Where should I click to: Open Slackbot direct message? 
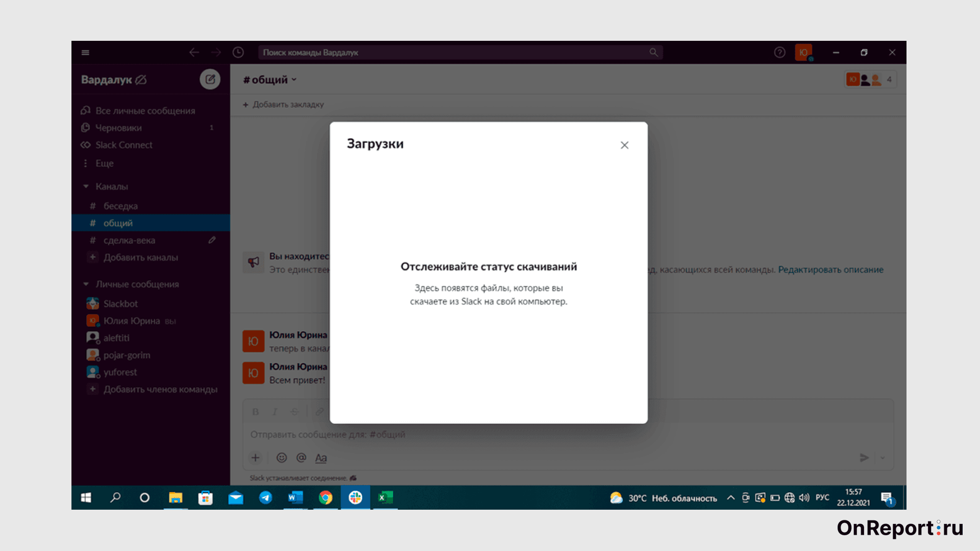click(x=120, y=304)
